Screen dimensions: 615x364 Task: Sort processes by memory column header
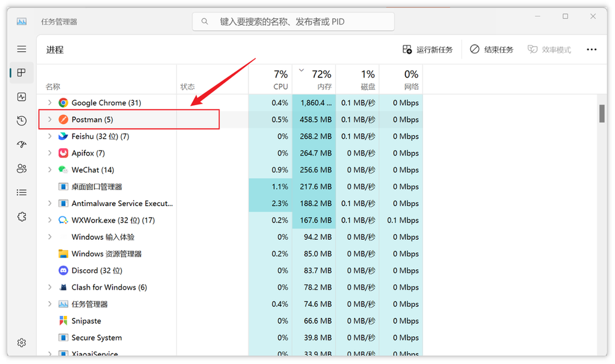click(314, 80)
